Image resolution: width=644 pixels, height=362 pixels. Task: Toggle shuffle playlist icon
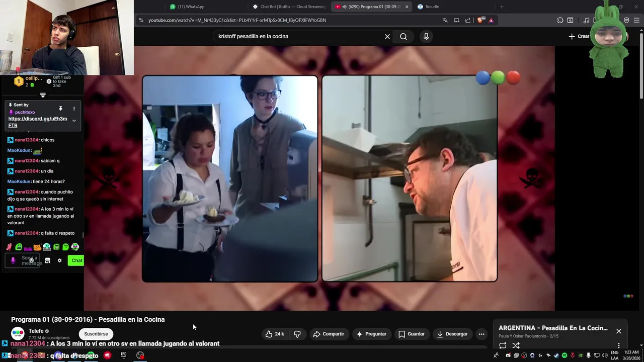click(x=516, y=345)
